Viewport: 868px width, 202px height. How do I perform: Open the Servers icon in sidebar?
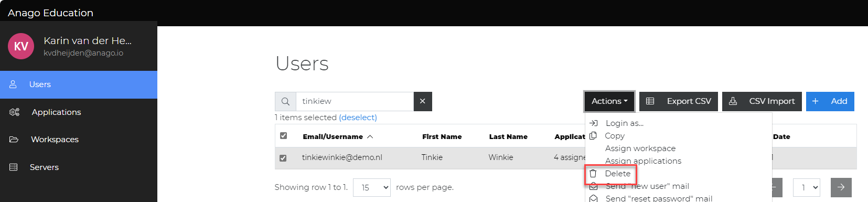click(14, 167)
